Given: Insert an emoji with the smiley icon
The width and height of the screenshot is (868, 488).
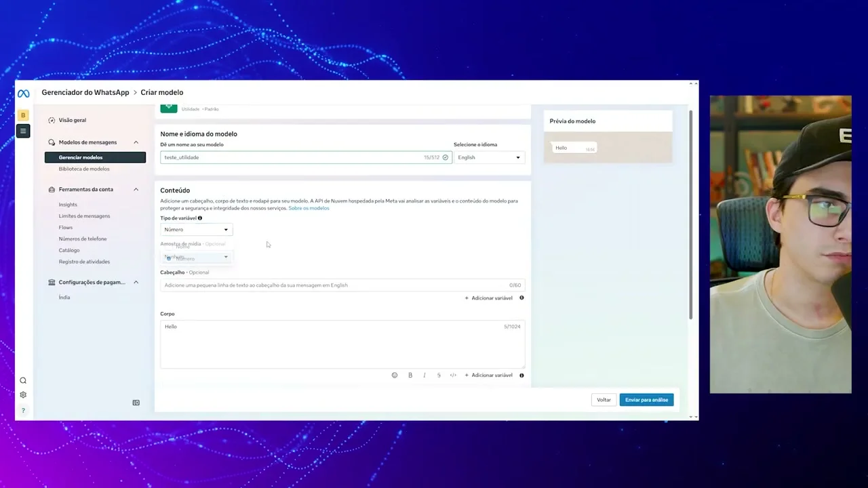Looking at the screenshot, I should click(x=395, y=375).
